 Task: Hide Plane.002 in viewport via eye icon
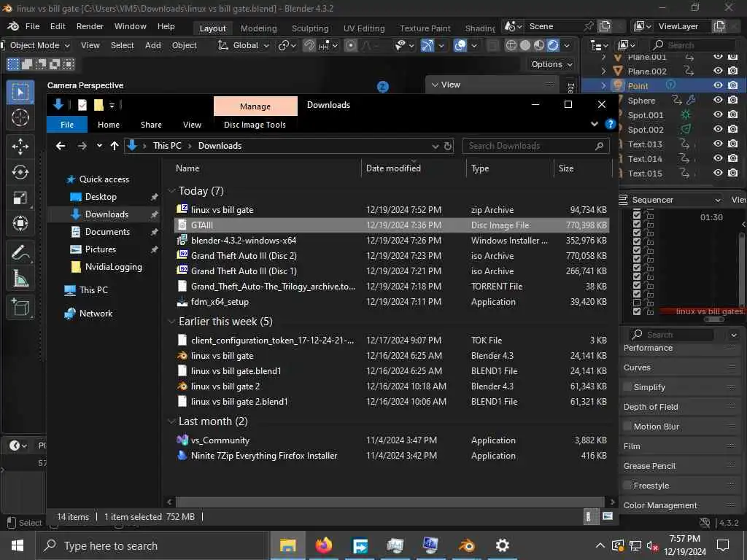718,71
